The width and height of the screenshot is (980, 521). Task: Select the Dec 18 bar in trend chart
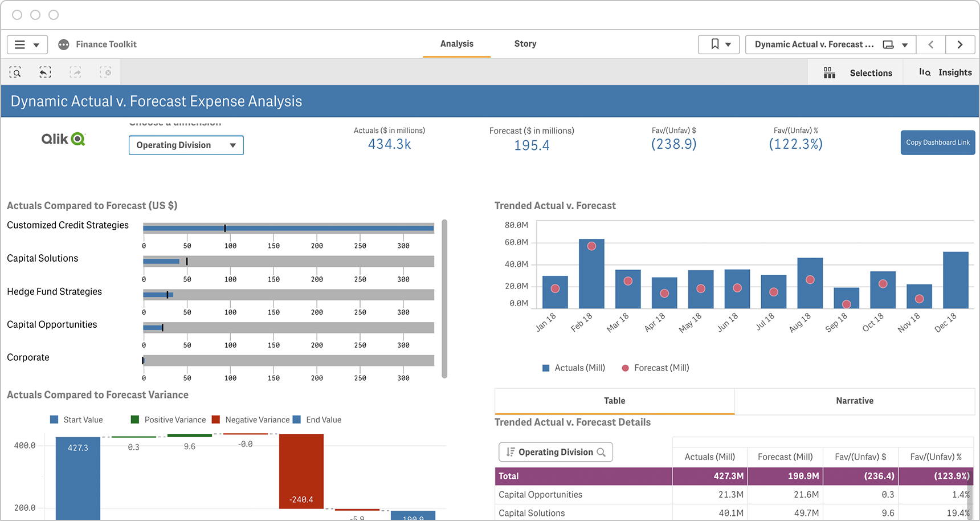tap(955, 280)
